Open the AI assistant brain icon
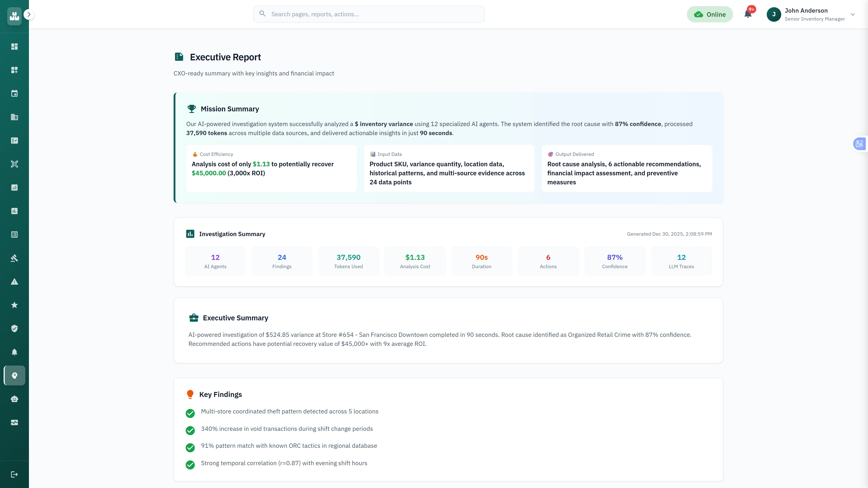Screen dimensions: 868x488 pyautogui.click(x=14, y=375)
